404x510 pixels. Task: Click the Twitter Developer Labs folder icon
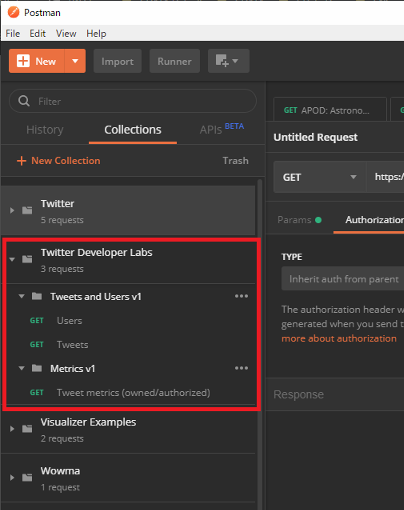(27, 259)
